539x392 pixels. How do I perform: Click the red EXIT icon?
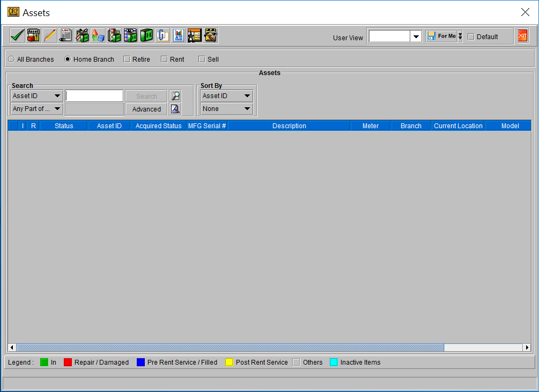click(522, 36)
